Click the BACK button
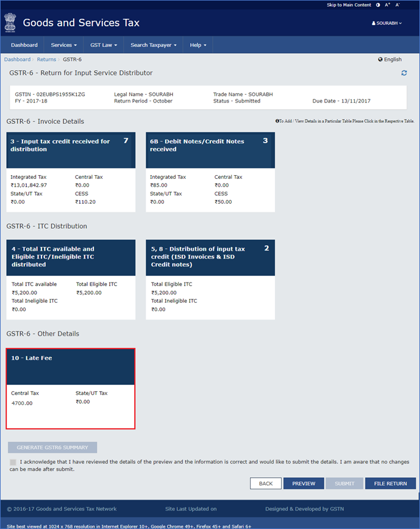This screenshot has height=529, width=420. pyautogui.click(x=266, y=483)
